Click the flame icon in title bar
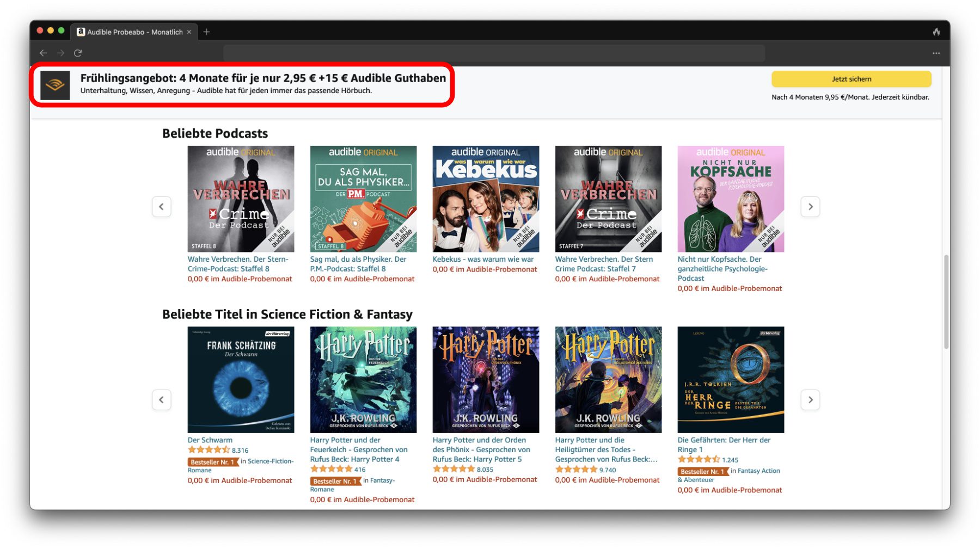 [936, 32]
